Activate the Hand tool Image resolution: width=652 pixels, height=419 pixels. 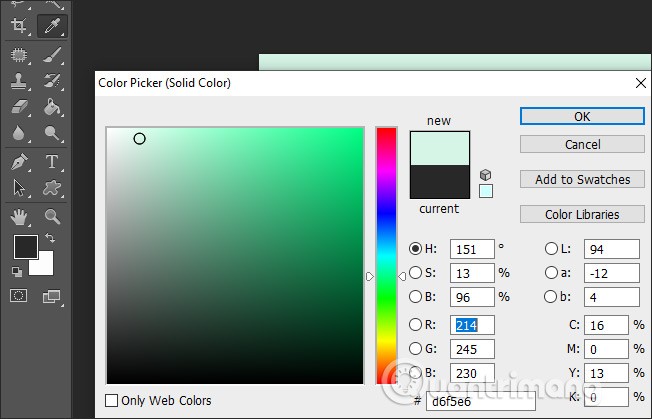18,216
